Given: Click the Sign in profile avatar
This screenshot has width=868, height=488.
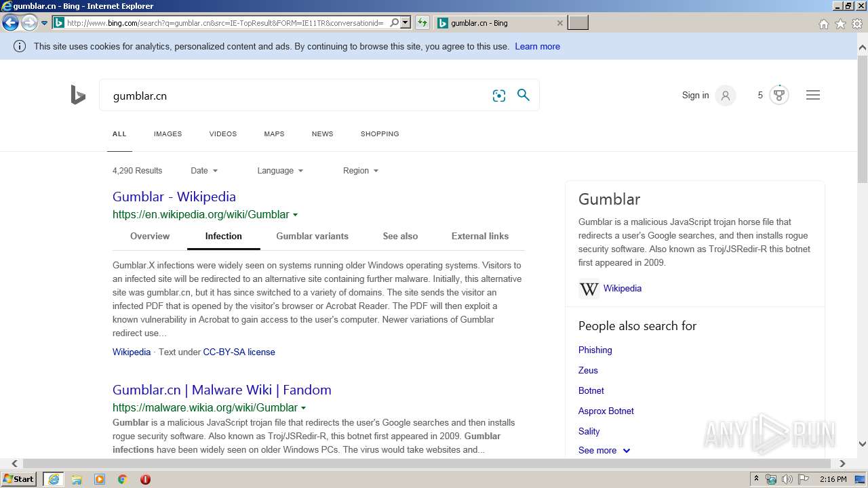Looking at the screenshot, I should (725, 96).
